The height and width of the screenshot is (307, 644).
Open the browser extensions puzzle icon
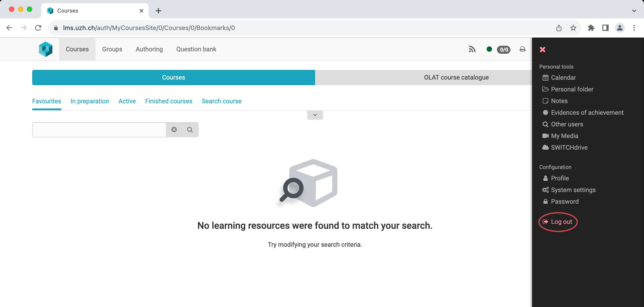coord(591,28)
